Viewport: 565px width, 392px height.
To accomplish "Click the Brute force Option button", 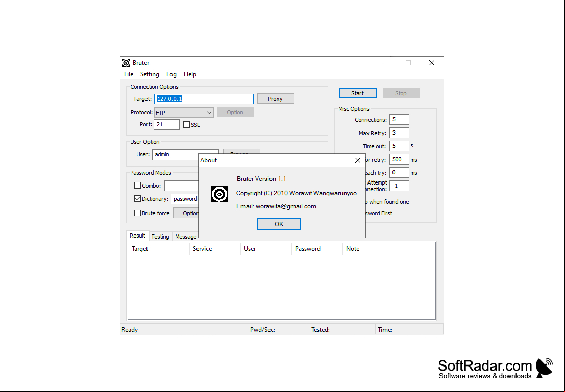I will [186, 213].
